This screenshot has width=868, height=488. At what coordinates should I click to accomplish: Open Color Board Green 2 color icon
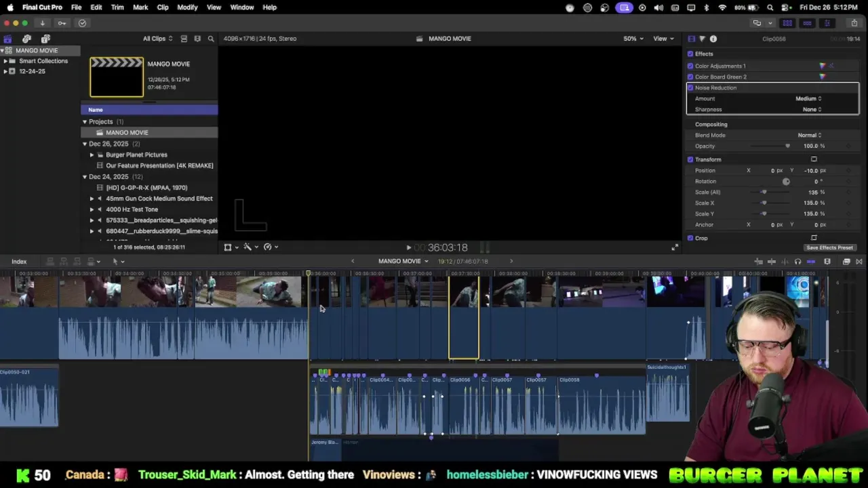pos(823,77)
